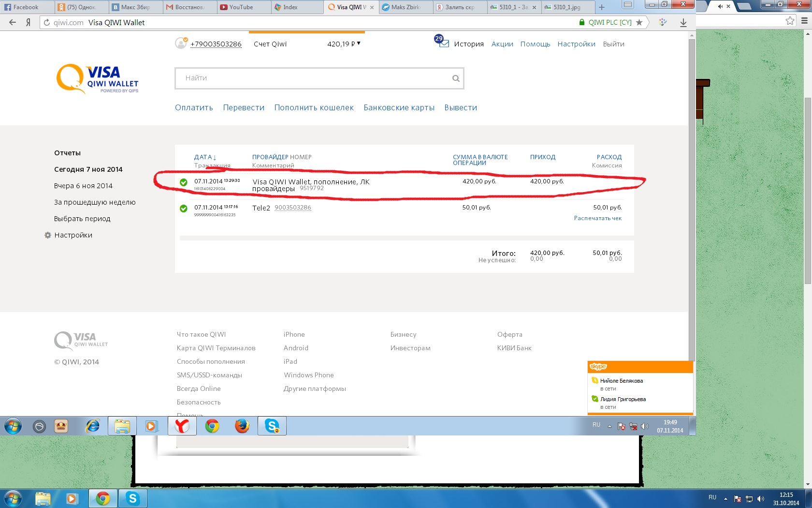Click Распечатать чек for Tele2 payment
812x508 pixels.
pyautogui.click(x=598, y=218)
